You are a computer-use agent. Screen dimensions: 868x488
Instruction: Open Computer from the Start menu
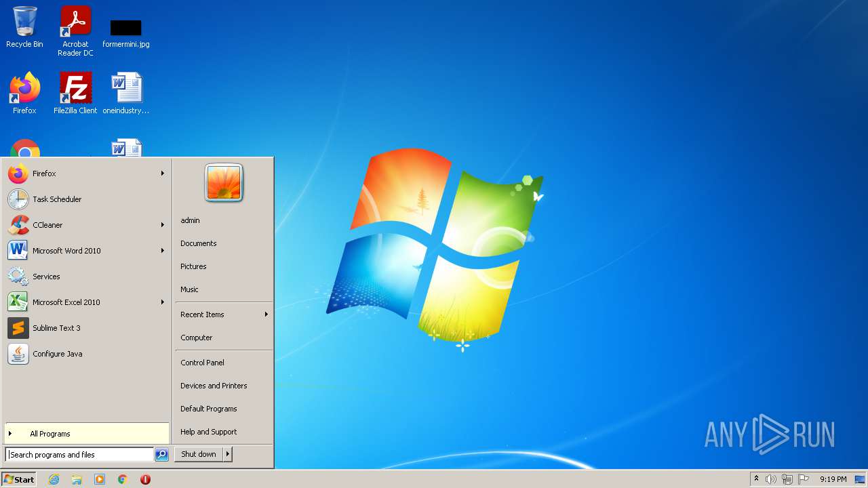pyautogui.click(x=224, y=338)
